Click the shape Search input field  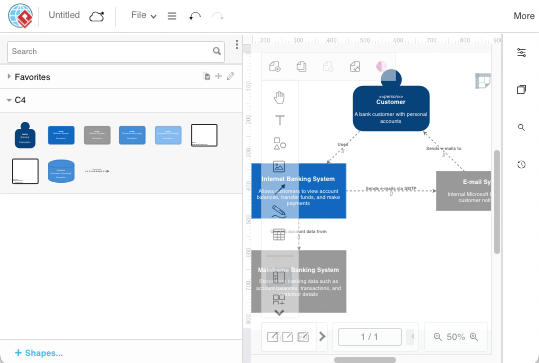[116, 52]
